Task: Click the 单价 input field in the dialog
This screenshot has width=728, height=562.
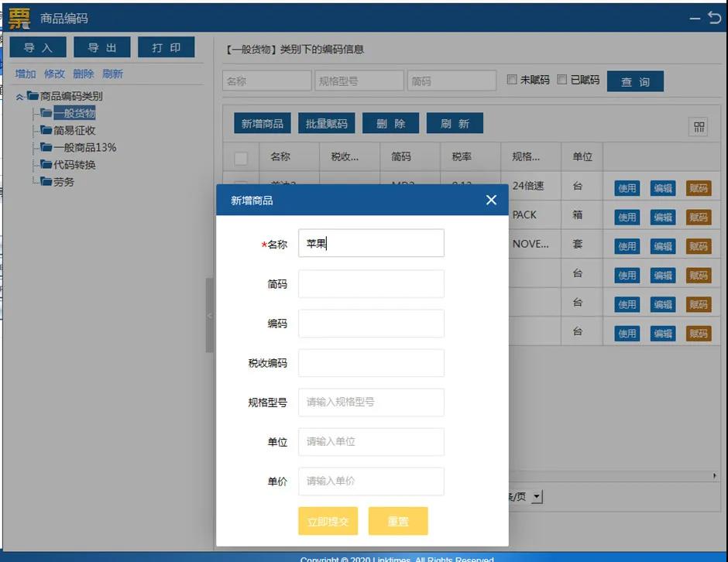Action: pyautogui.click(x=371, y=481)
